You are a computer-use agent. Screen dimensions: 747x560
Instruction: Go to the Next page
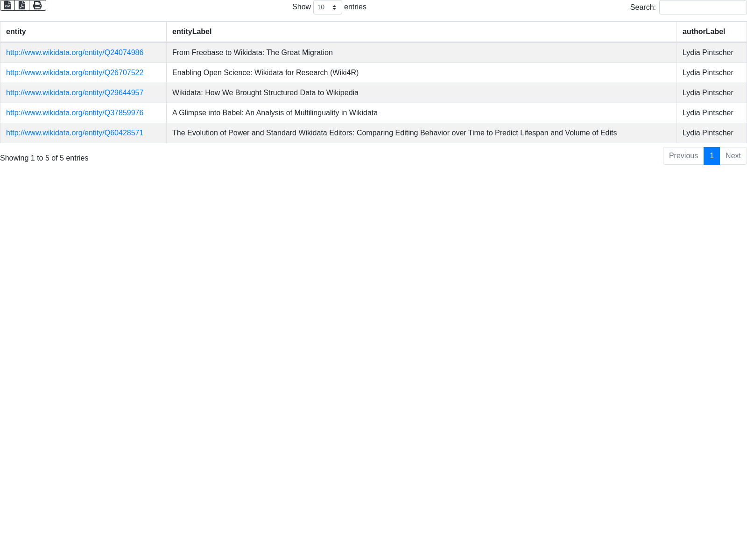[x=733, y=156]
